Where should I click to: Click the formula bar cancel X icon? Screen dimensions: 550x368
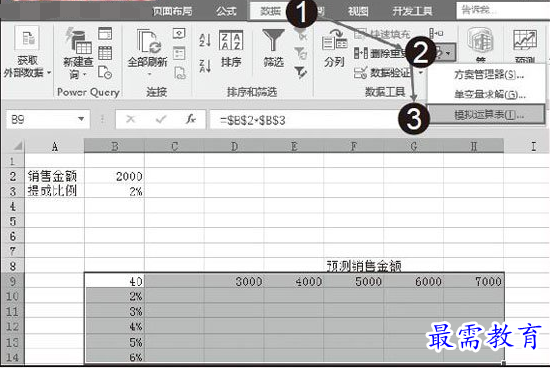tap(130, 119)
